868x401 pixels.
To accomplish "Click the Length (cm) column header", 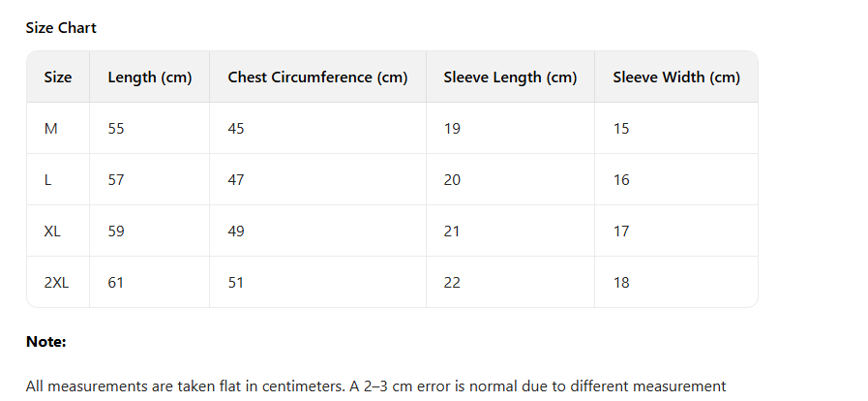I will coord(150,77).
